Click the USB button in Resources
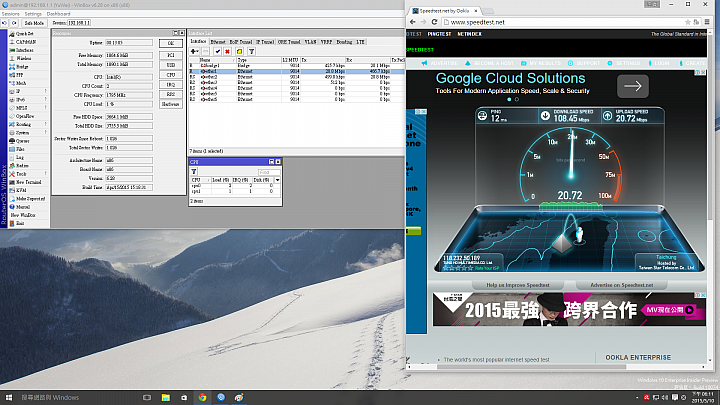Screen dimensions: 720x405 tap(171, 65)
